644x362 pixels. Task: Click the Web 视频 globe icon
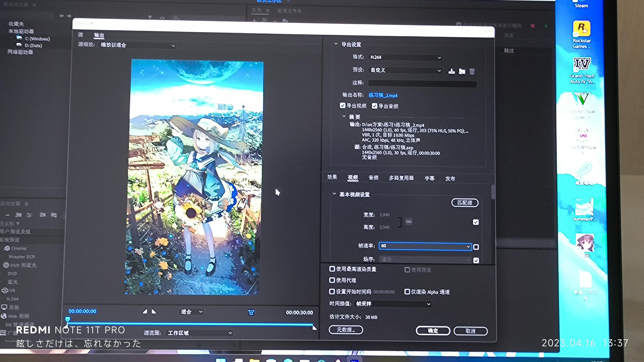4,316
